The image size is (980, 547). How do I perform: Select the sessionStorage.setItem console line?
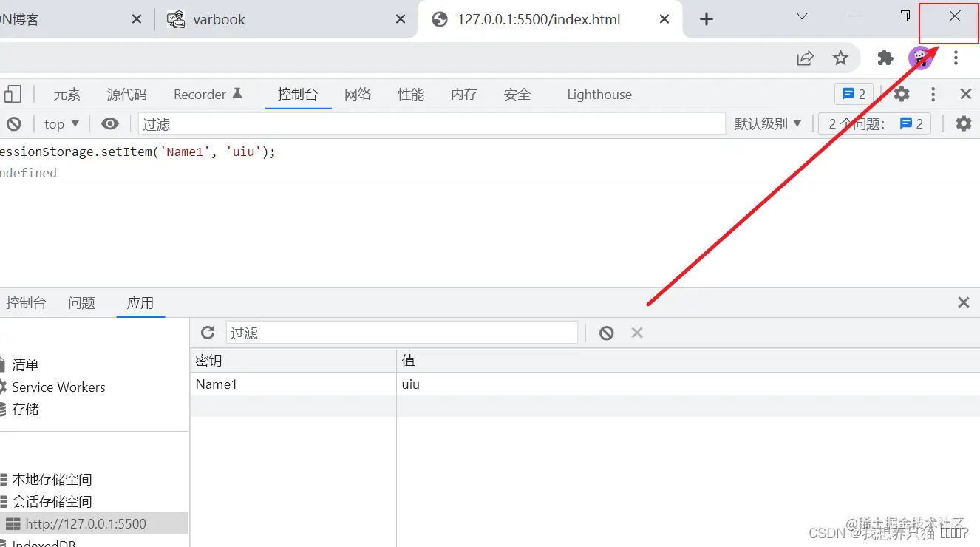[137, 152]
